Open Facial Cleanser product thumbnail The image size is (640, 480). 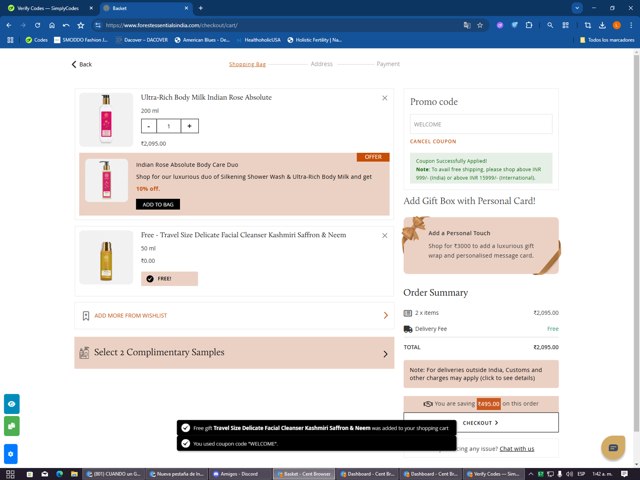[x=106, y=257]
